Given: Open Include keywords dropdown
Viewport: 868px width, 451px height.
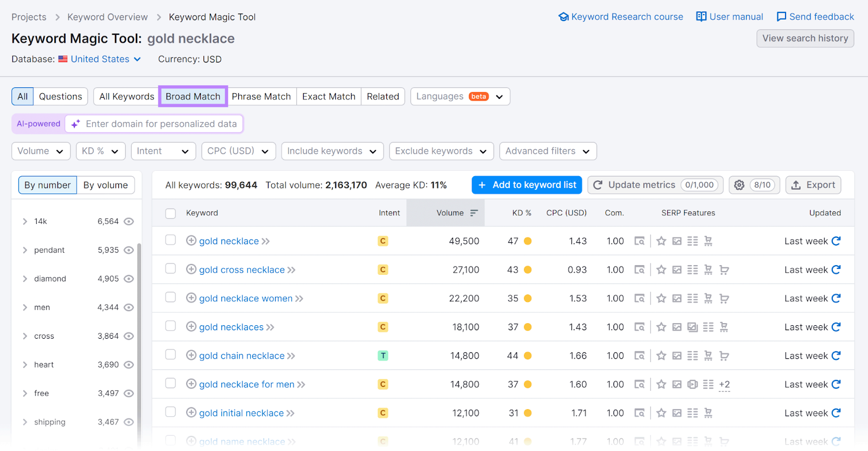Looking at the screenshot, I should click(333, 151).
